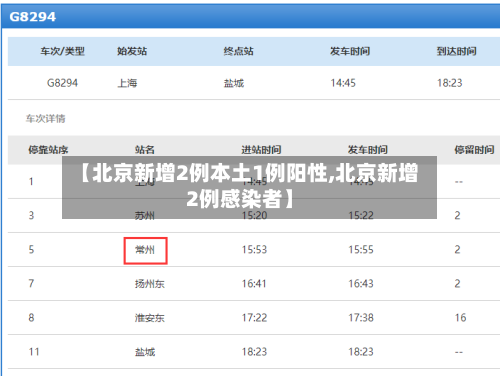This screenshot has width=500, height=376.
Task: Select departure time 16:43
Action: pos(361,283)
